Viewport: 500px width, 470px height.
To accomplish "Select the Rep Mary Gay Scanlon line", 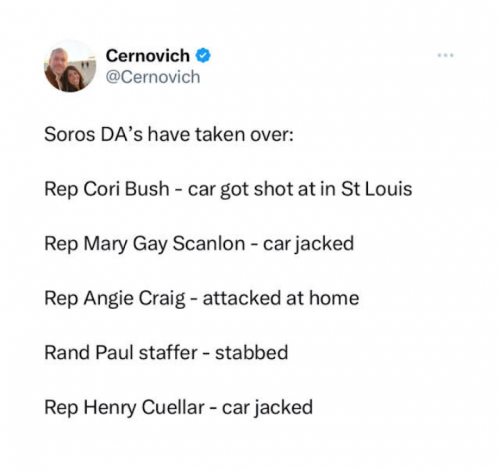I will coord(199,244).
